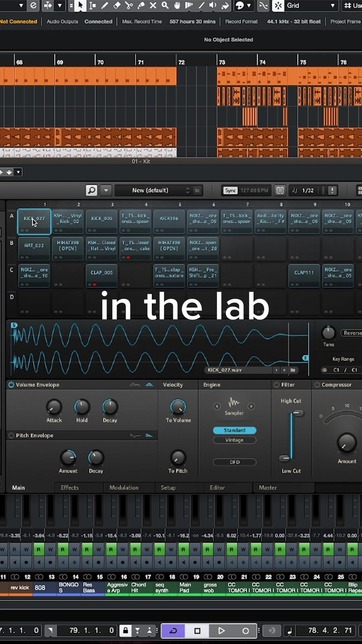Click the Sync tempo button
The width and height of the screenshot is (362, 644).
[230, 191]
